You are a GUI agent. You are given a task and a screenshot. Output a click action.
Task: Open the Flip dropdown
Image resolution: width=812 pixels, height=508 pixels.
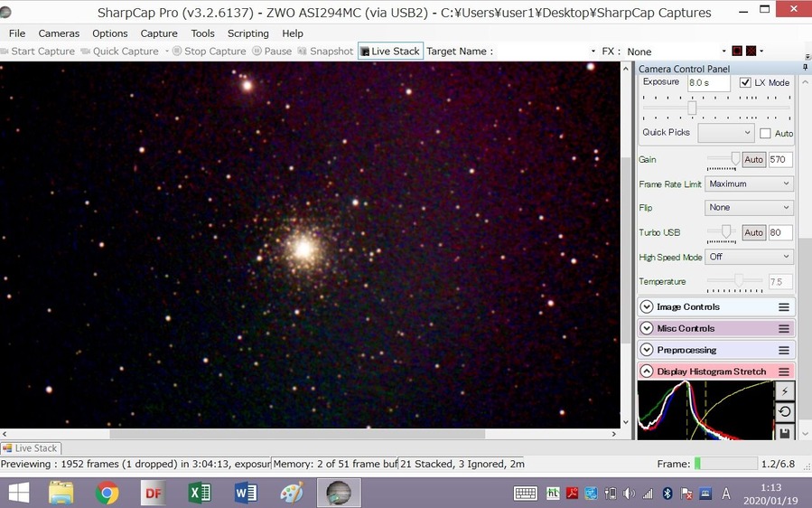749,207
